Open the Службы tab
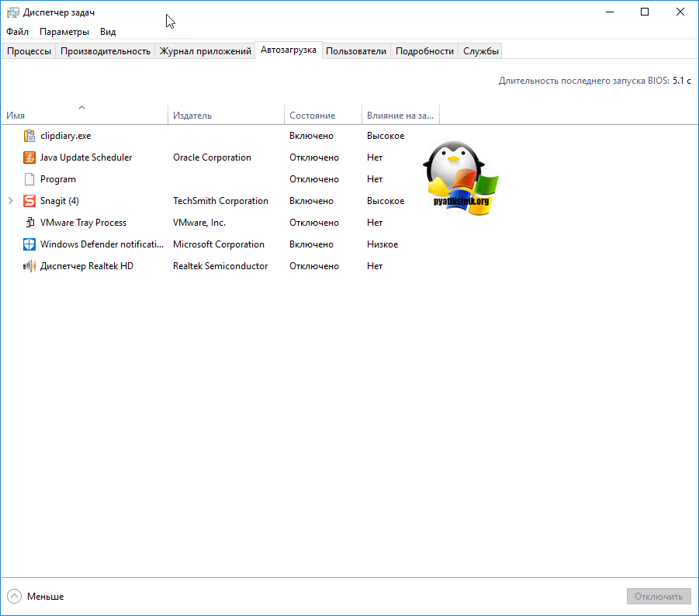The width and height of the screenshot is (699, 616). (480, 51)
